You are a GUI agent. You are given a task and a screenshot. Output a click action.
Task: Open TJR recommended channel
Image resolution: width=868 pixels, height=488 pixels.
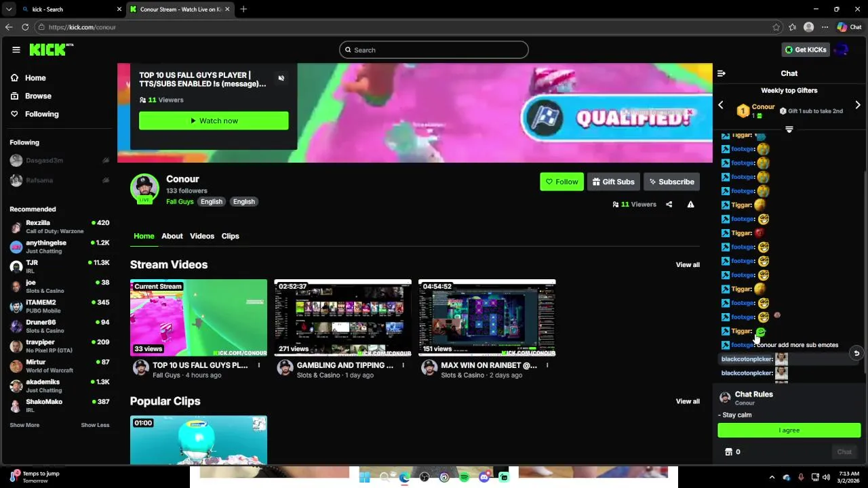coord(60,266)
